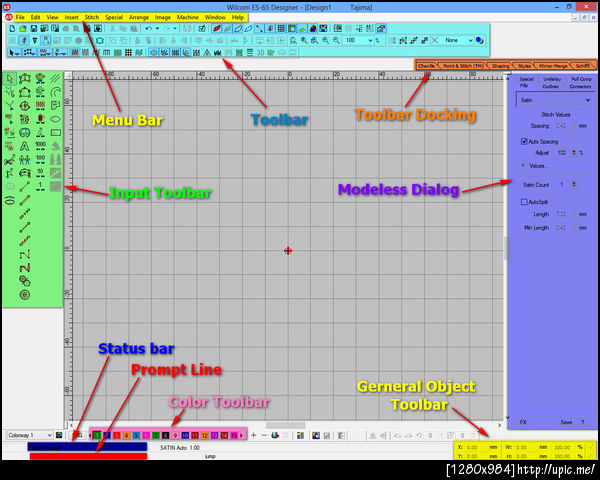Click the colorway palette icon next to Colorway 1
Viewport: 600px width, 480px height.
tap(59, 435)
